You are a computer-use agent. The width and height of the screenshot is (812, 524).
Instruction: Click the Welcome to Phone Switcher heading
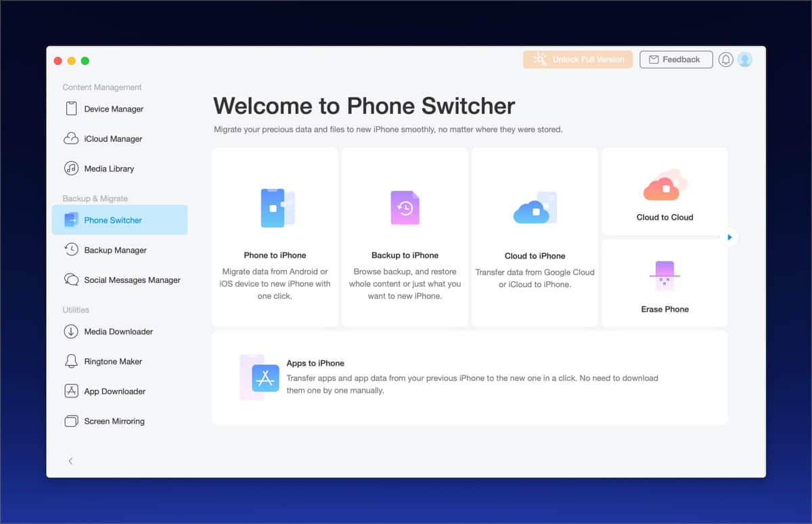[364, 106]
